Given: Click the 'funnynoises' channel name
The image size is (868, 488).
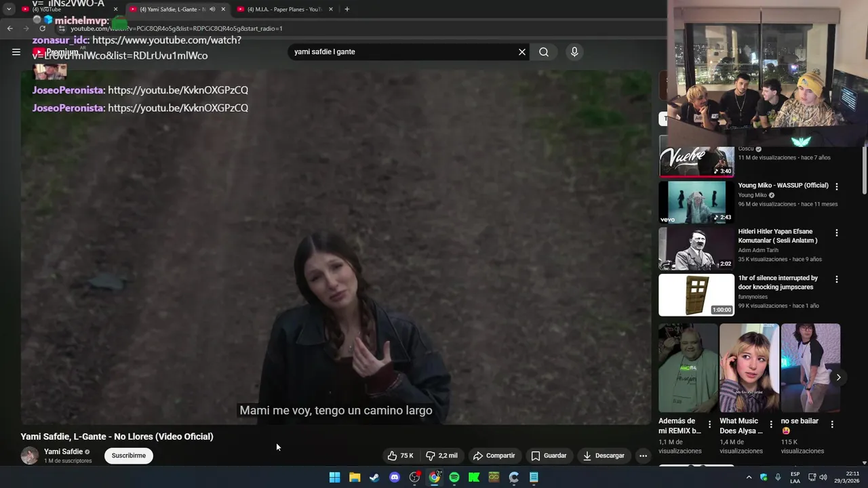Looking at the screenshot, I should 753,297.
